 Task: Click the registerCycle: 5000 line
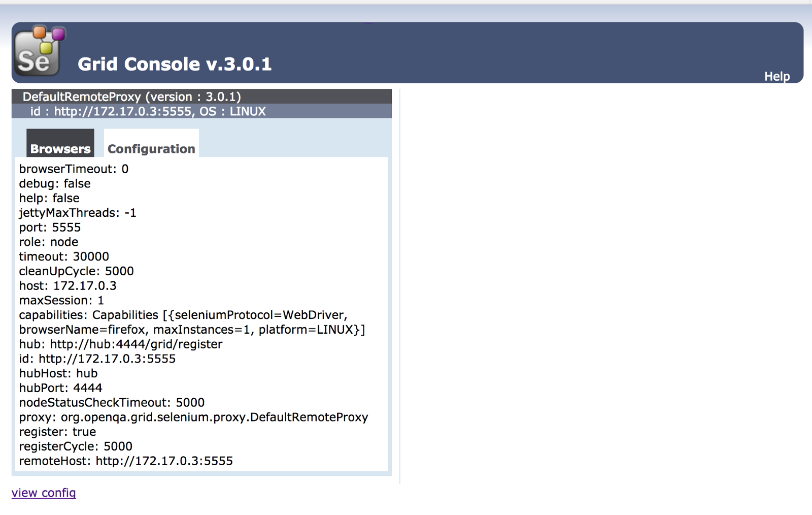point(76,447)
